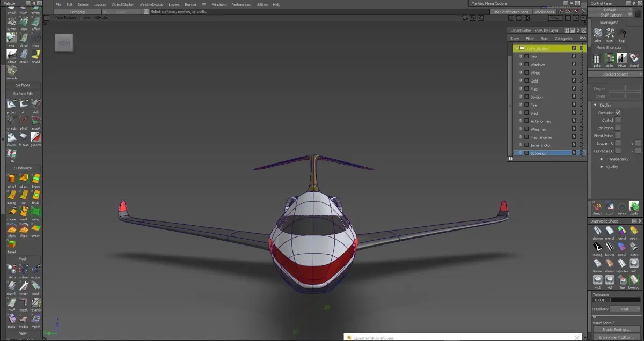Click the view cube in viewport
The width and height of the screenshot is (644, 341).
point(64,43)
